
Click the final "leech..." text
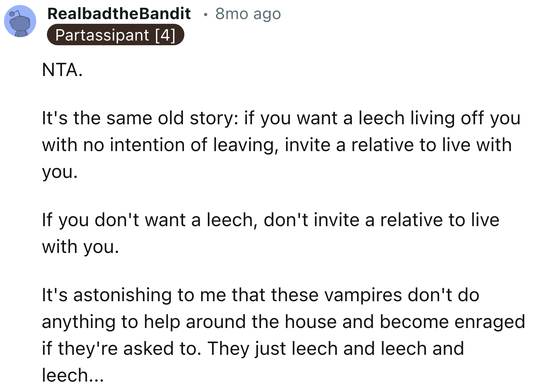click(73, 375)
